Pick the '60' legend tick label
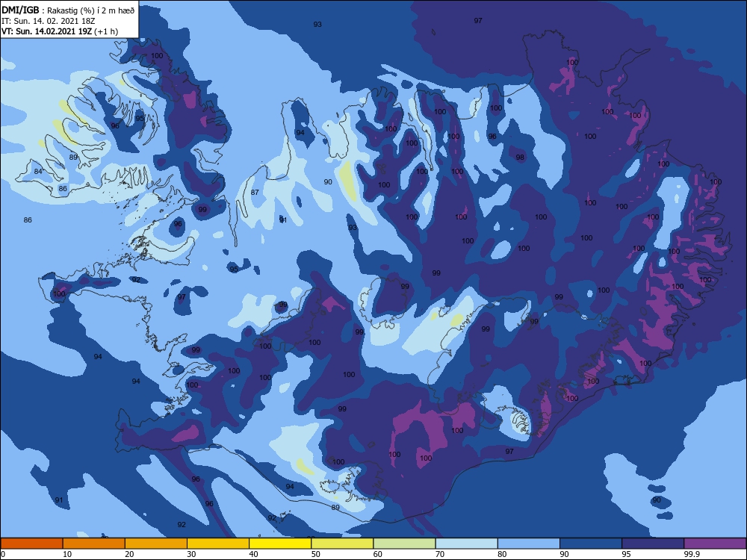The image size is (747, 560). coord(378,554)
